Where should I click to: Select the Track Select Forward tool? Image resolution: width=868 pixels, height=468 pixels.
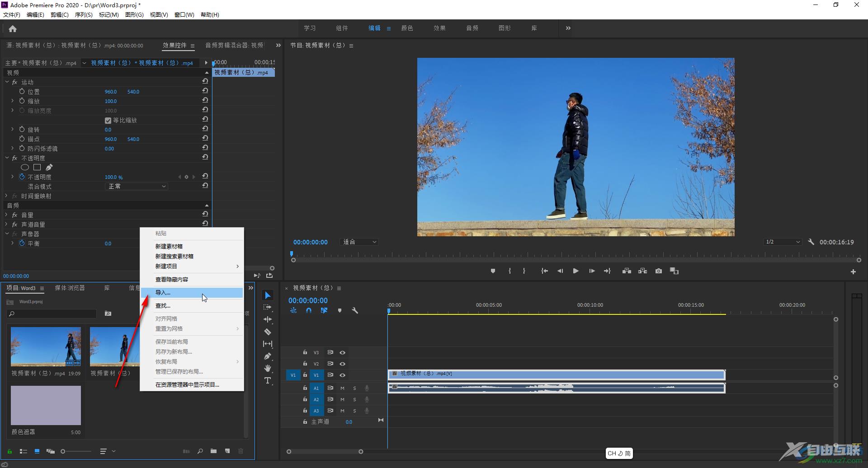point(268,307)
